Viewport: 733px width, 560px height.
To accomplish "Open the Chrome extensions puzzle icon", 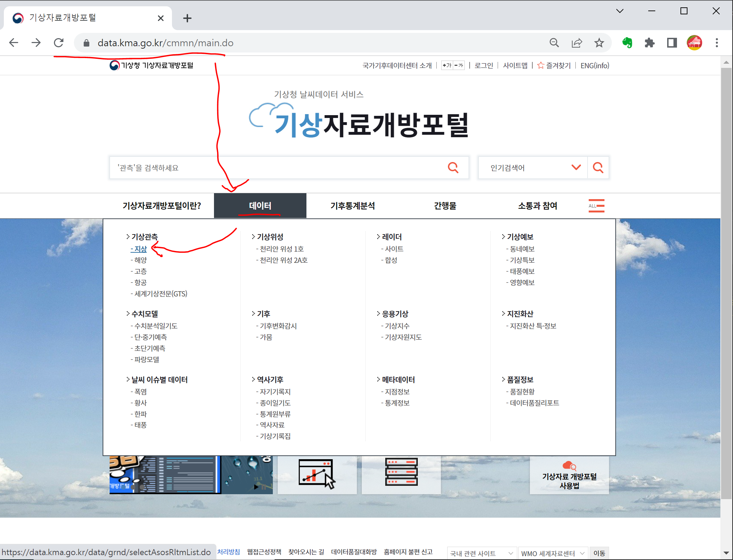I will coord(649,43).
